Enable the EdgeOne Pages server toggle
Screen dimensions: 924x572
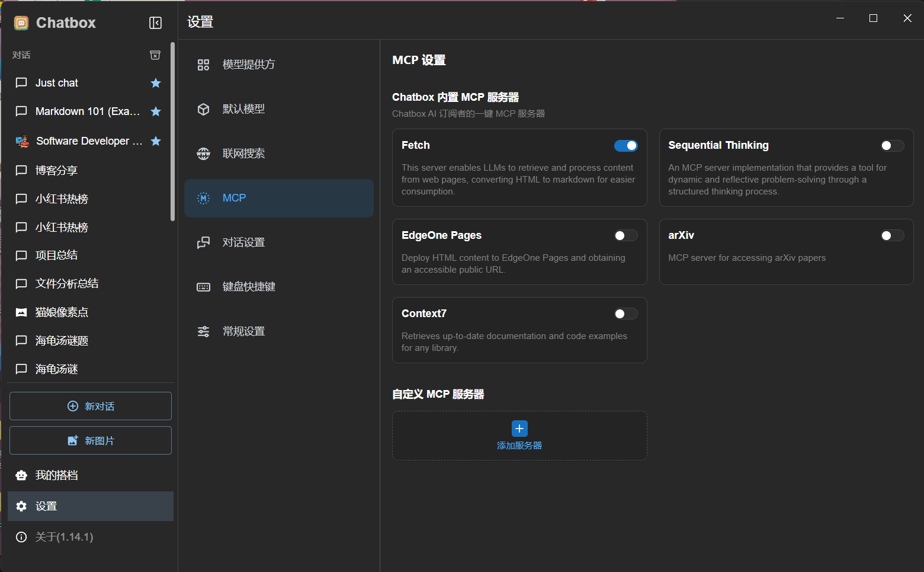(x=625, y=236)
